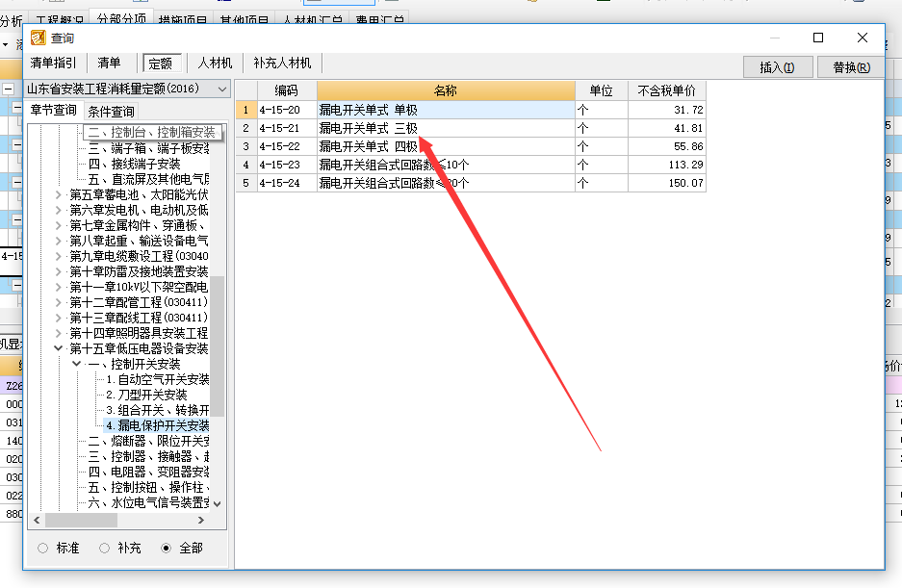Click price cell 31.72

(x=667, y=110)
